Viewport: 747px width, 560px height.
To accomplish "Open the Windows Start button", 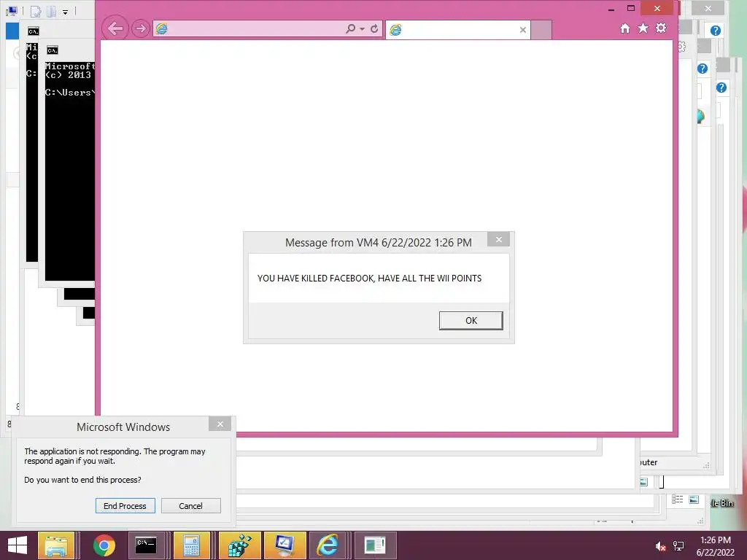I will click(x=18, y=545).
